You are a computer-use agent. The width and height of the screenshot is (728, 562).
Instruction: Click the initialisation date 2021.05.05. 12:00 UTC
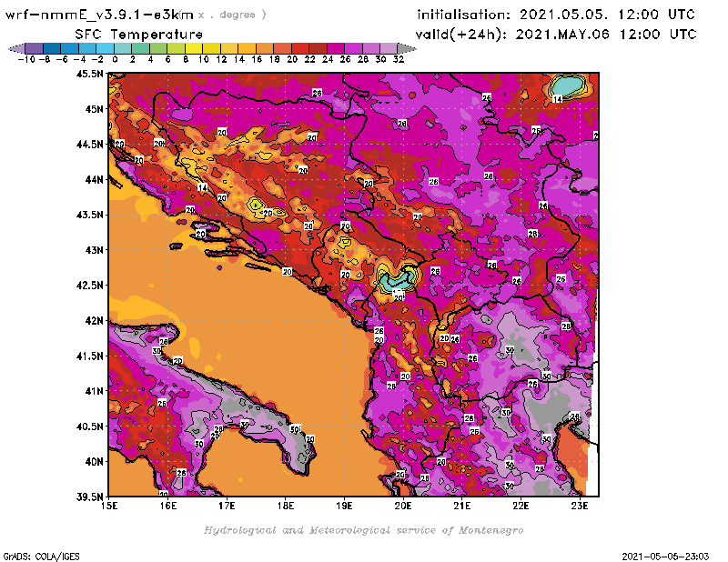[556, 15]
